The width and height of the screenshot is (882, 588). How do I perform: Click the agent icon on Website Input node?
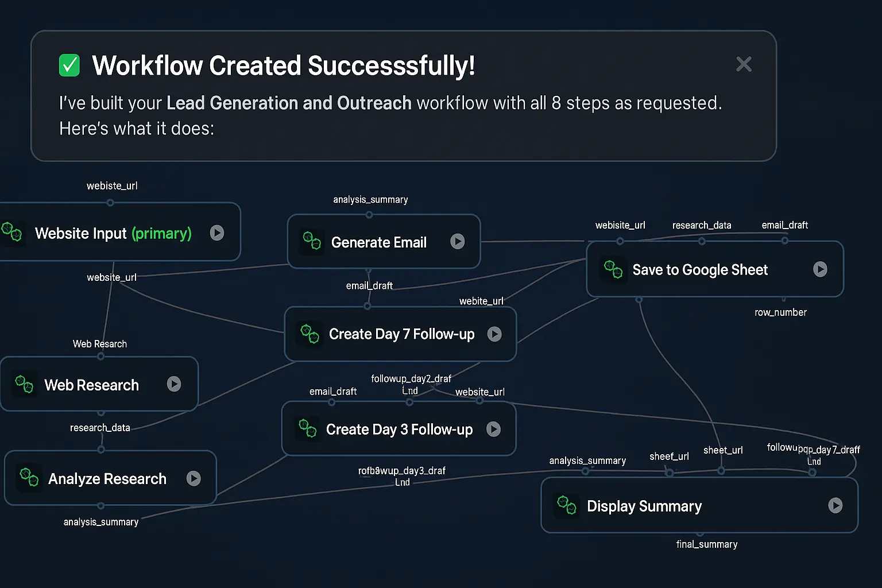[x=13, y=233]
